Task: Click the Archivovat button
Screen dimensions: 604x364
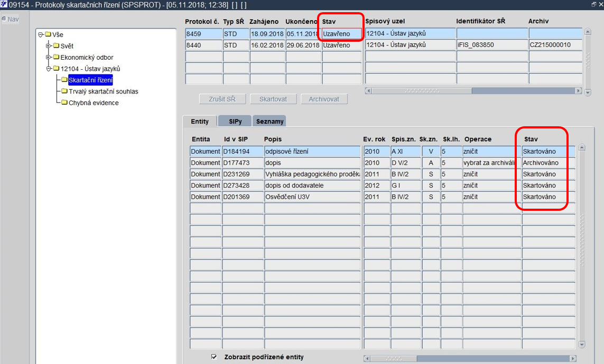Action: click(x=324, y=99)
